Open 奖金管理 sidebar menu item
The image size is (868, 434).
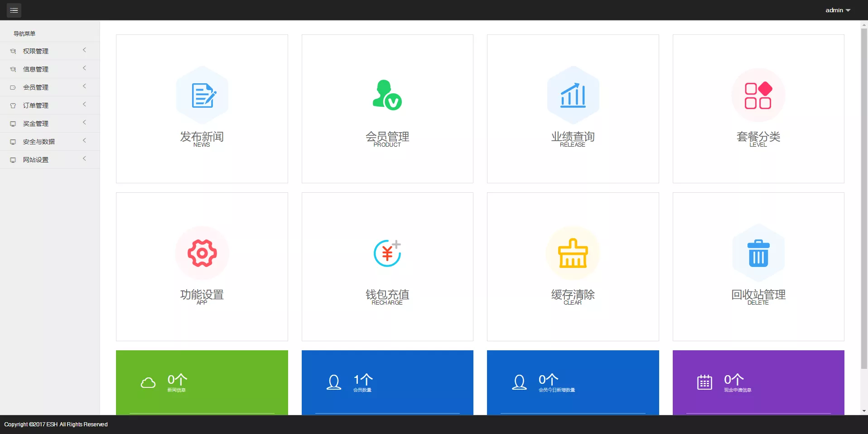click(36, 124)
